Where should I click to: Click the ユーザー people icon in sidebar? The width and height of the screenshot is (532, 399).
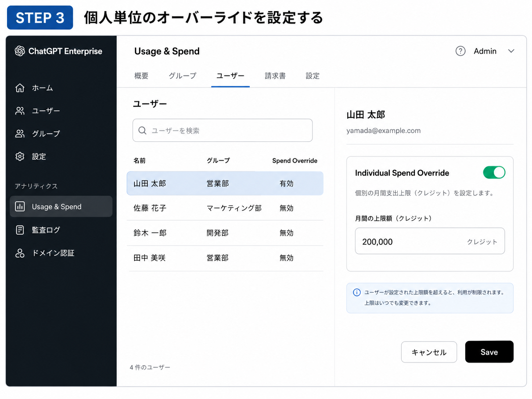tap(20, 111)
